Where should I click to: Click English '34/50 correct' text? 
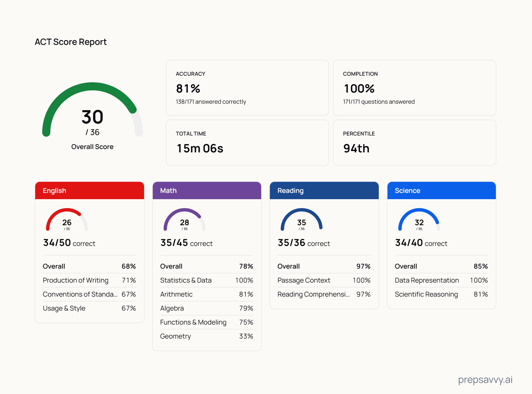(x=69, y=243)
